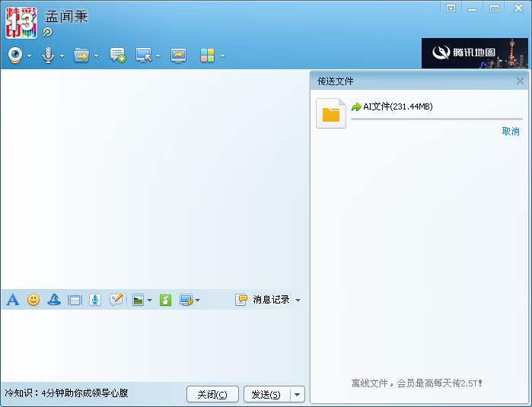Click the magic emoticon wizard hat icon

point(54,300)
